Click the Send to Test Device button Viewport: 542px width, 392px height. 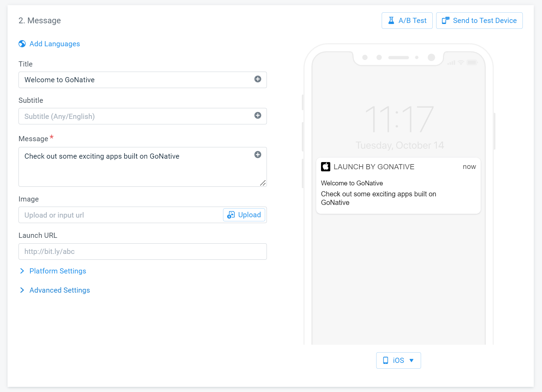[479, 20]
